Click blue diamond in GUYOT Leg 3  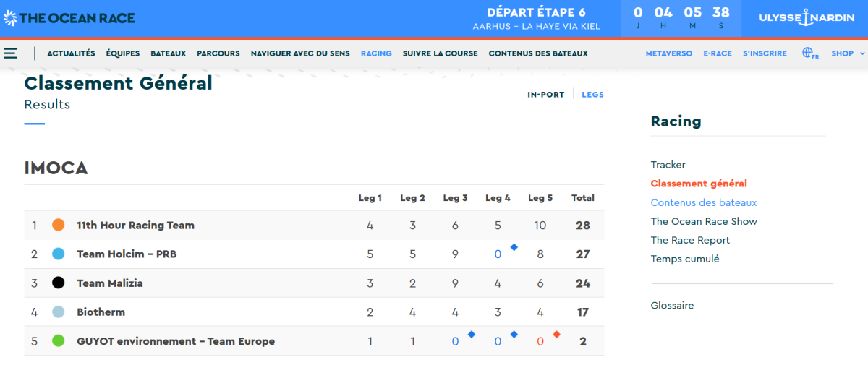coord(471,334)
